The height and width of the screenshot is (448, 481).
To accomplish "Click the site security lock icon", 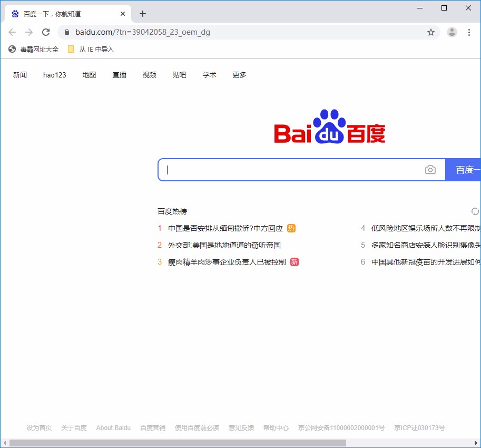I will tap(66, 32).
